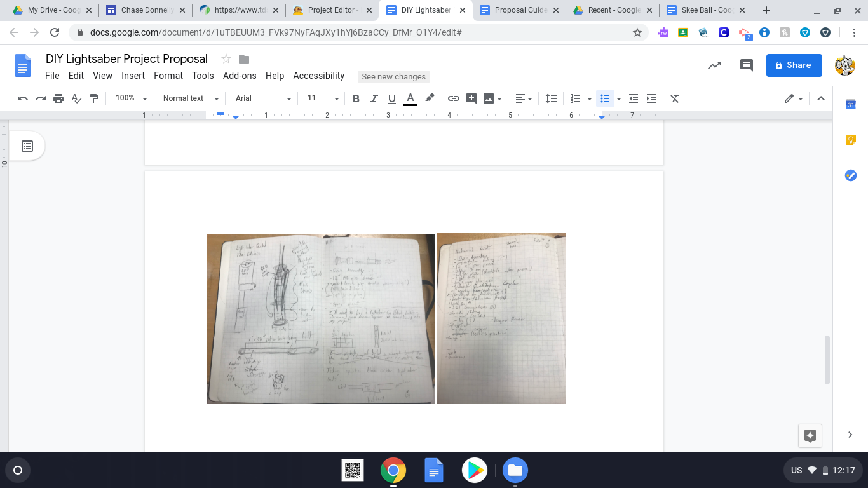Switch to the Proposal Guide tab
This screenshot has height=488, width=868.
[520, 10]
